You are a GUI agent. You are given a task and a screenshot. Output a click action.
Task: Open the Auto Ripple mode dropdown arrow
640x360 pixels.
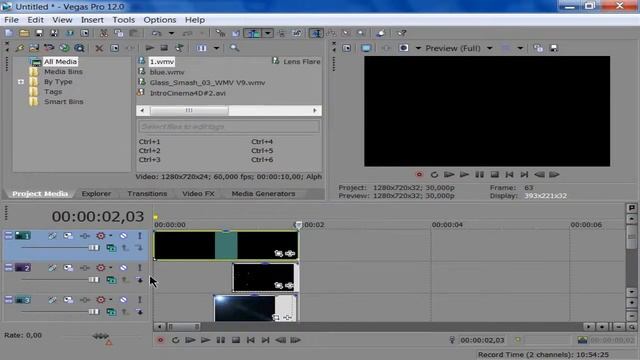point(268,33)
